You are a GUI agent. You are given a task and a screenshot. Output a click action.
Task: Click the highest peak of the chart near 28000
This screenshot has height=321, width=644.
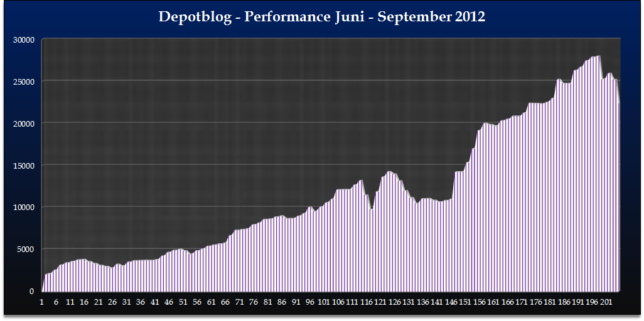[599, 56]
